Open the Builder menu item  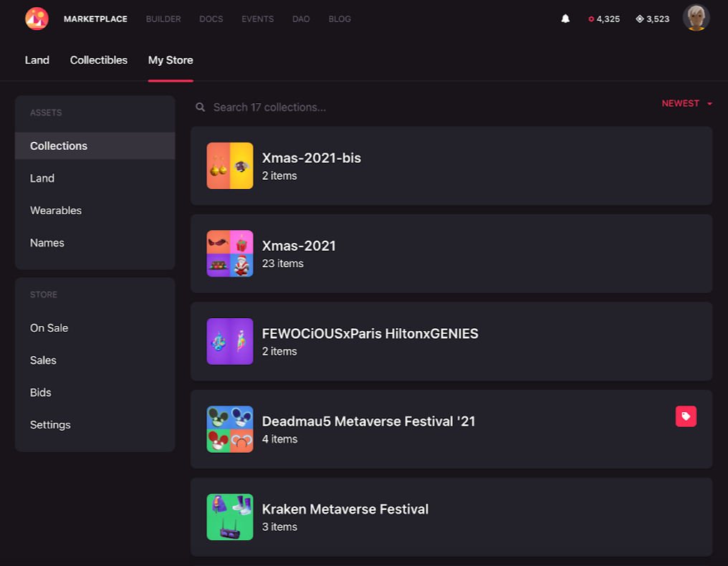pyautogui.click(x=163, y=19)
